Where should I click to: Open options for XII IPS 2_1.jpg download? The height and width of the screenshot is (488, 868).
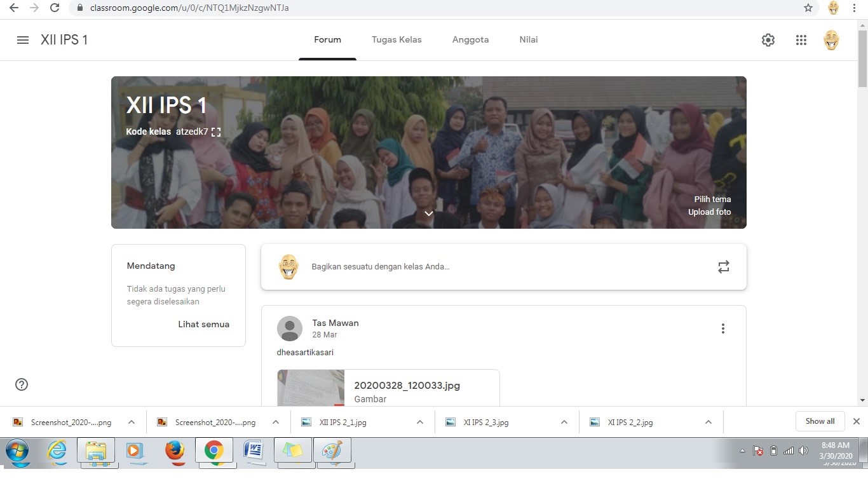tap(420, 422)
